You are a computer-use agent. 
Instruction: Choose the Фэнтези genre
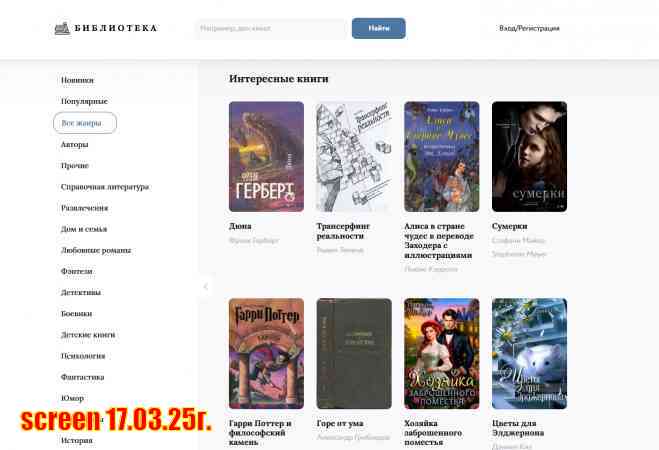coord(76,271)
